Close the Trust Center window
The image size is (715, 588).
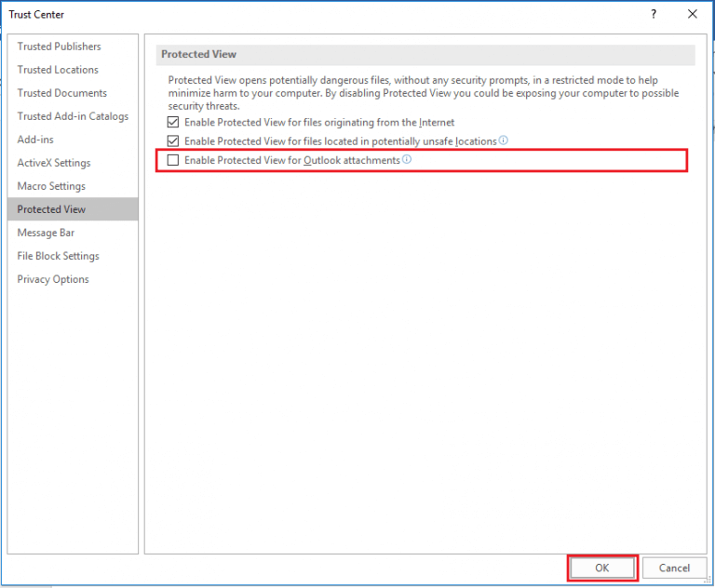coord(693,14)
